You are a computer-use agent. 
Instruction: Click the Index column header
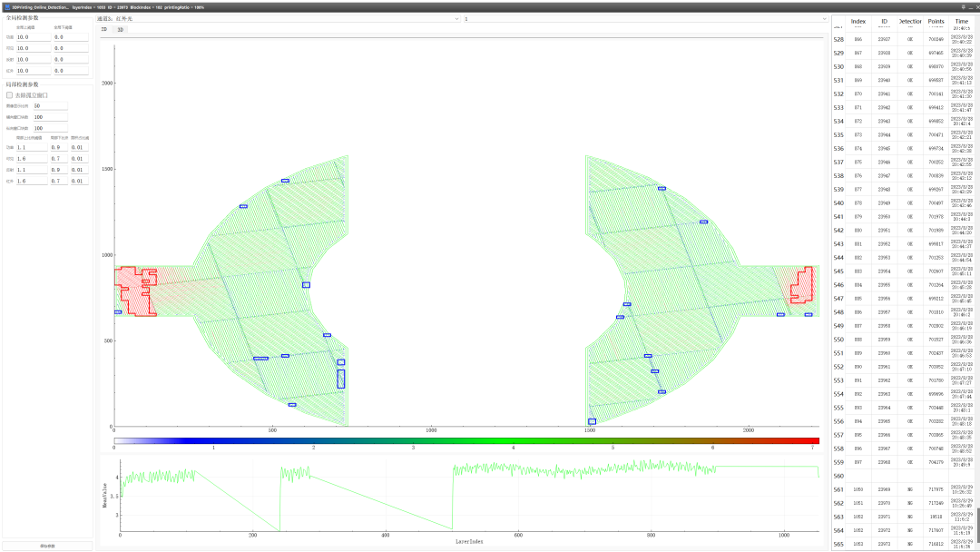[x=858, y=21]
